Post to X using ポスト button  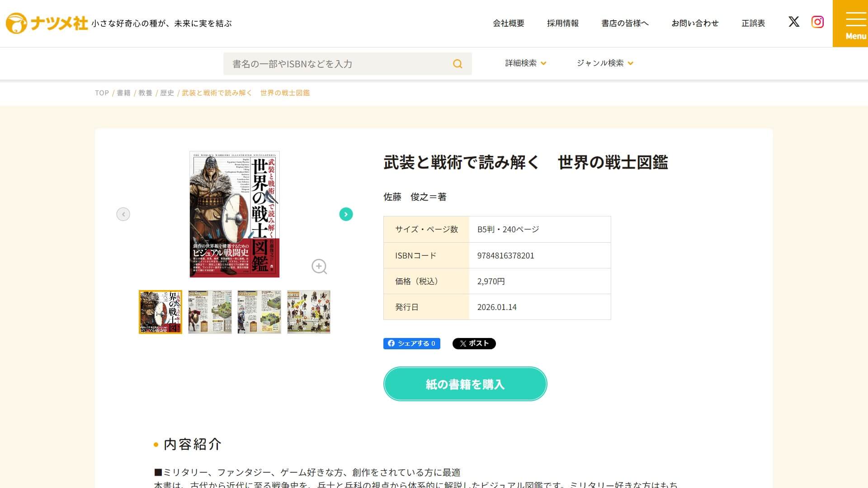point(474,343)
